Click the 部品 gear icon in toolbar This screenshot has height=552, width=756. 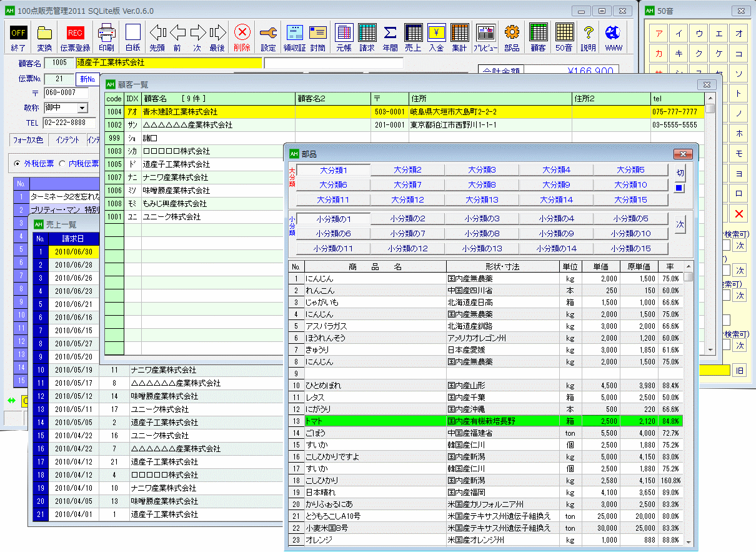(x=512, y=38)
